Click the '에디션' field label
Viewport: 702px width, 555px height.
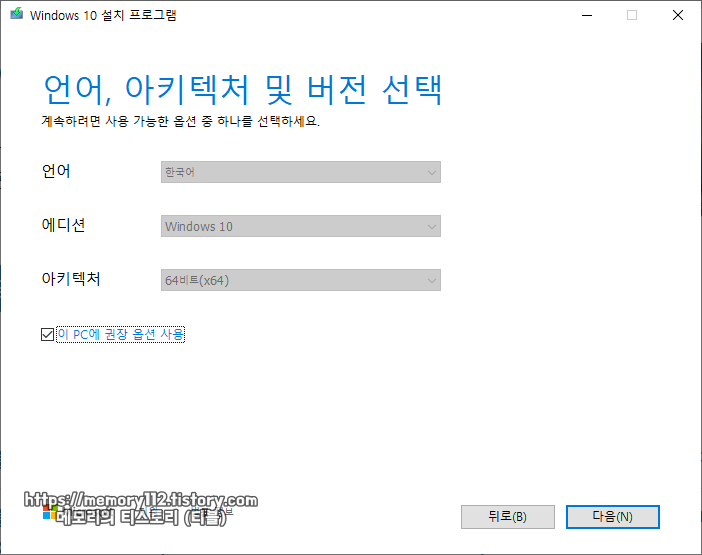(63, 225)
